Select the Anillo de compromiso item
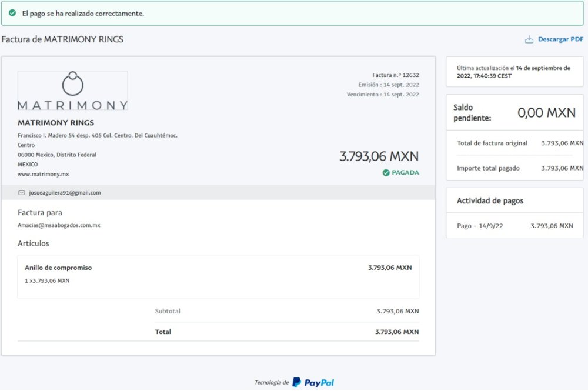The height and width of the screenshot is (391, 588). [x=58, y=268]
